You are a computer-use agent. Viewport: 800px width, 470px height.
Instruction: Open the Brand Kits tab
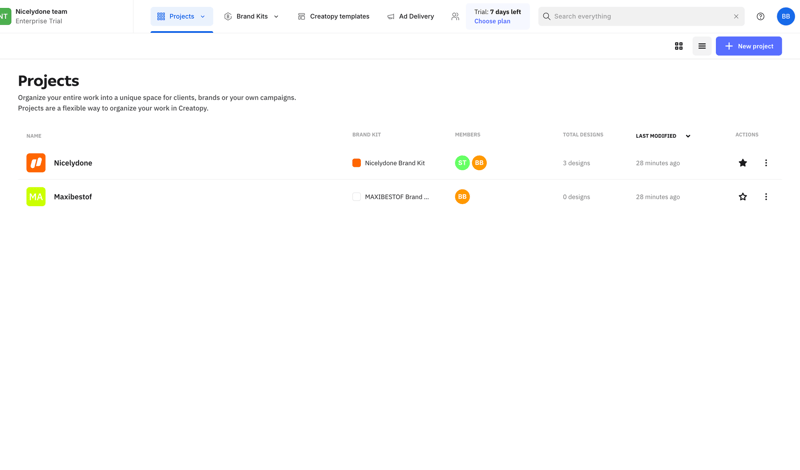click(251, 16)
